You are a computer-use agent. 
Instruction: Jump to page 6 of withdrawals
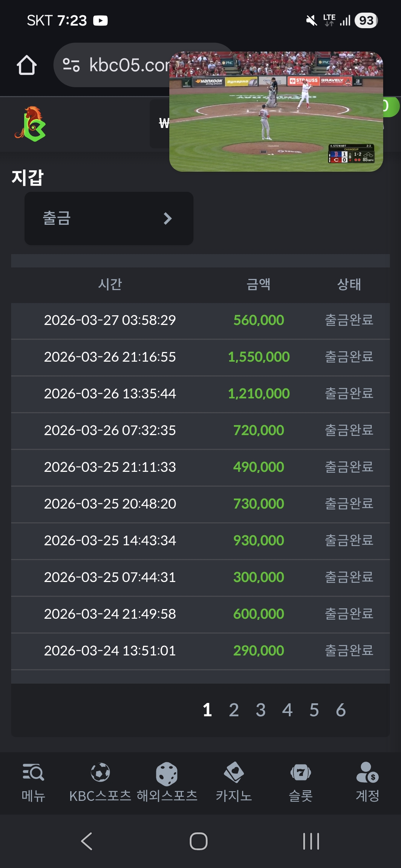point(341,710)
